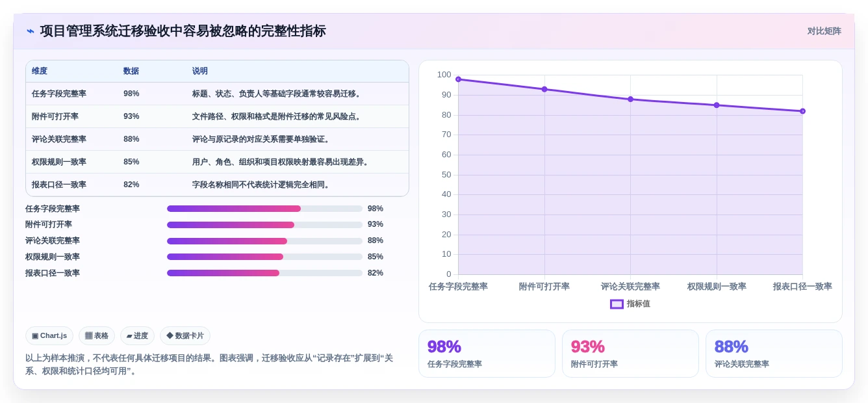Click the 对比矩阵 label in header
The width and height of the screenshot is (868, 403).
[x=824, y=31]
